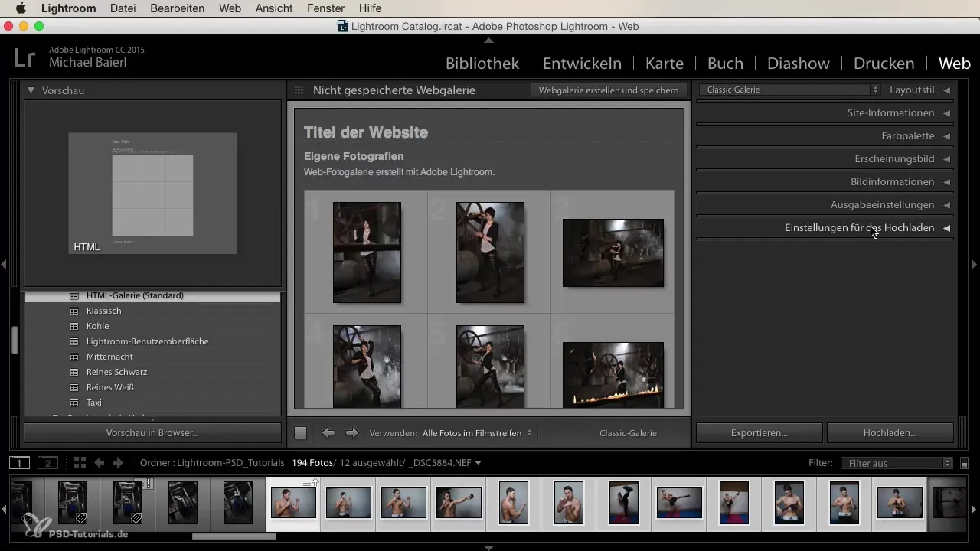
Task: Open gallery thumbnail number 5
Action: click(490, 366)
